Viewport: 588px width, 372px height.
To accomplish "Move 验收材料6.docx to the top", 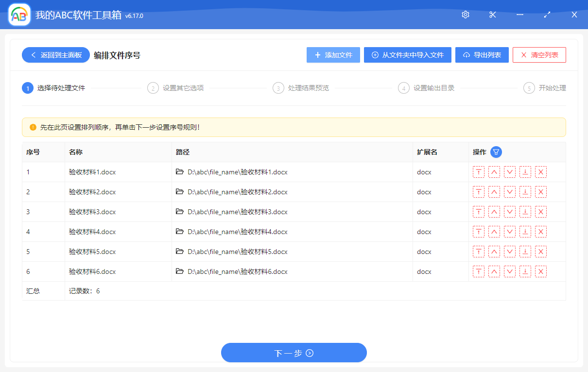I will click(479, 271).
